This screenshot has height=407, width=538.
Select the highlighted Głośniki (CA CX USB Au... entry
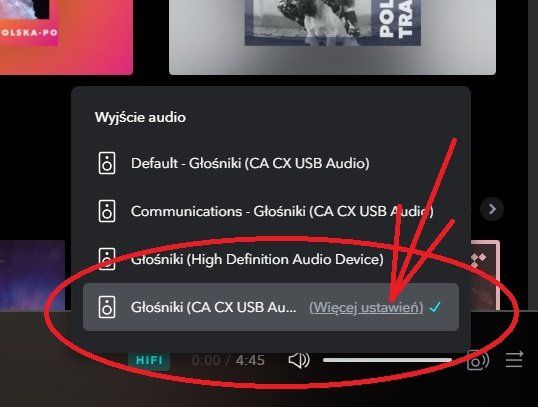pyautogui.click(x=271, y=307)
